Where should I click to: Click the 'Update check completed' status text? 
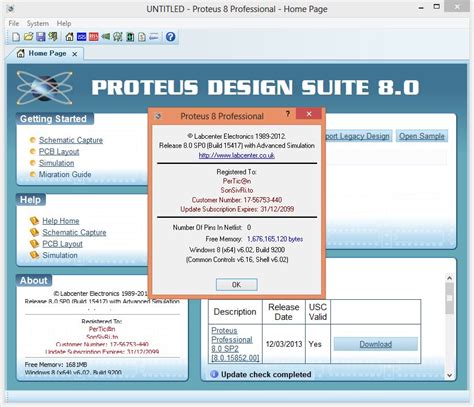tap(266, 374)
